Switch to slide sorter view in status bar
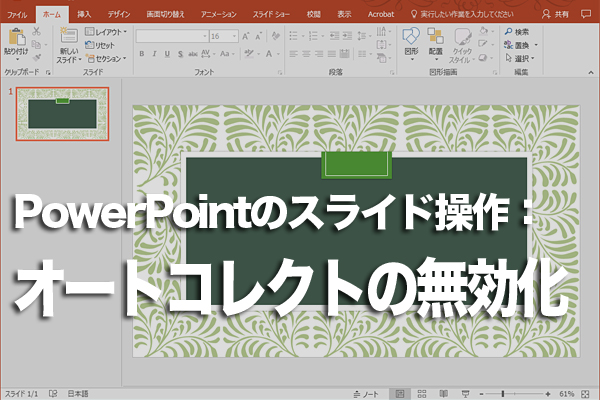Screen dimensions: 600x400 [x=420, y=393]
